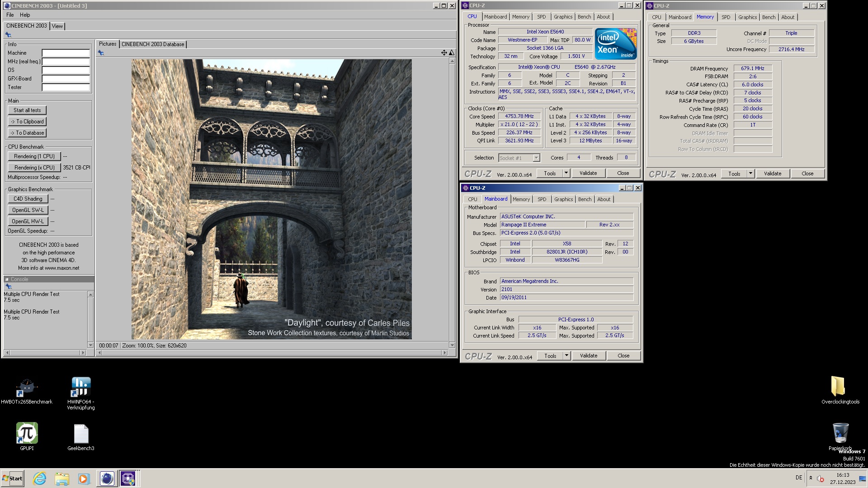Click the Machine input field

coord(66,53)
